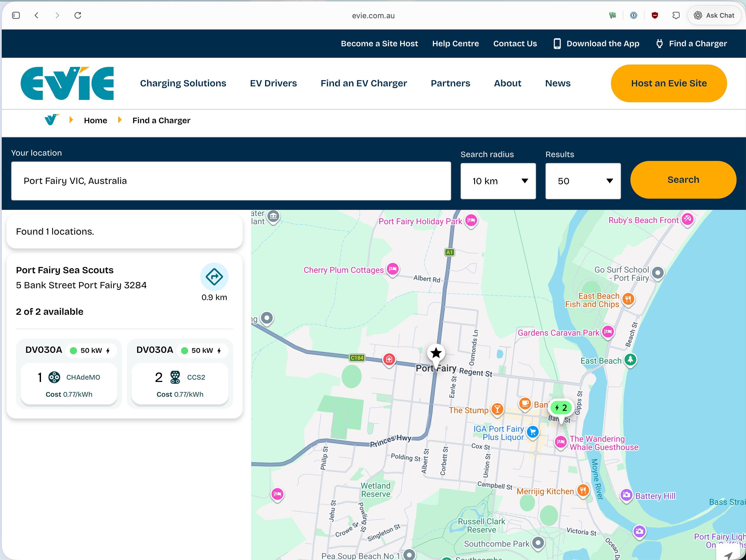Click the Ruby's Beach Front pin
This screenshot has width=746, height=560.
pos(687,220)
